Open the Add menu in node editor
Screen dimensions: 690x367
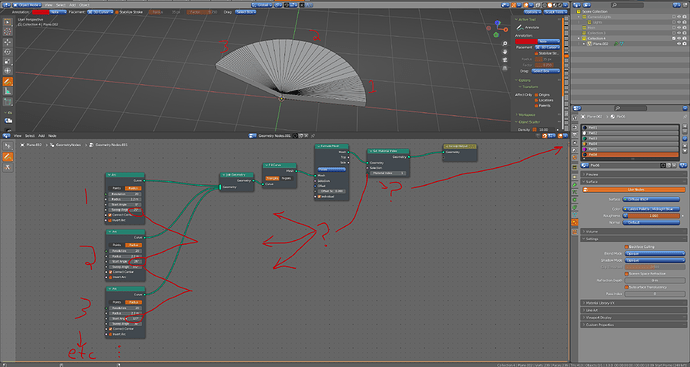point(41,136)
